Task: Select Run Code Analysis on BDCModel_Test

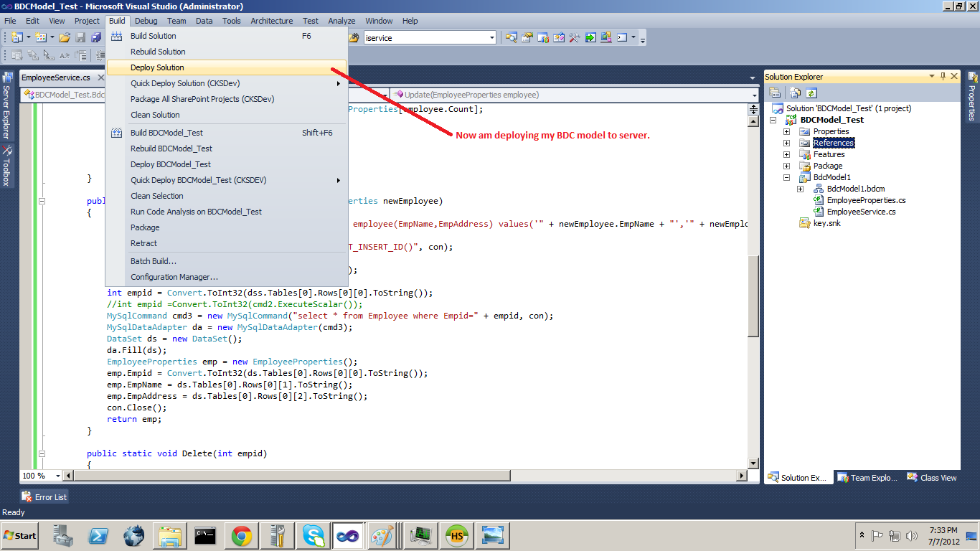Action: click(227, 212)
